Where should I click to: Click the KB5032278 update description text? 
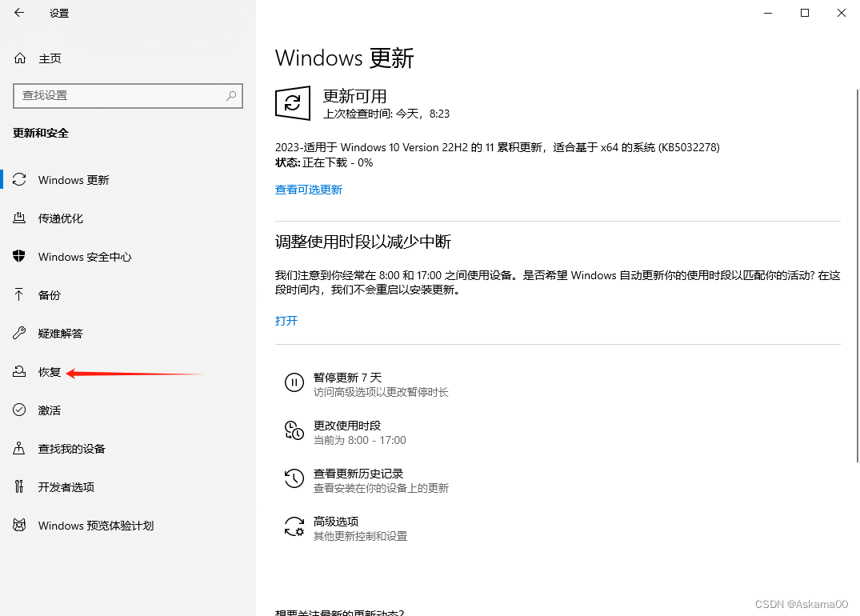point(498,147)
